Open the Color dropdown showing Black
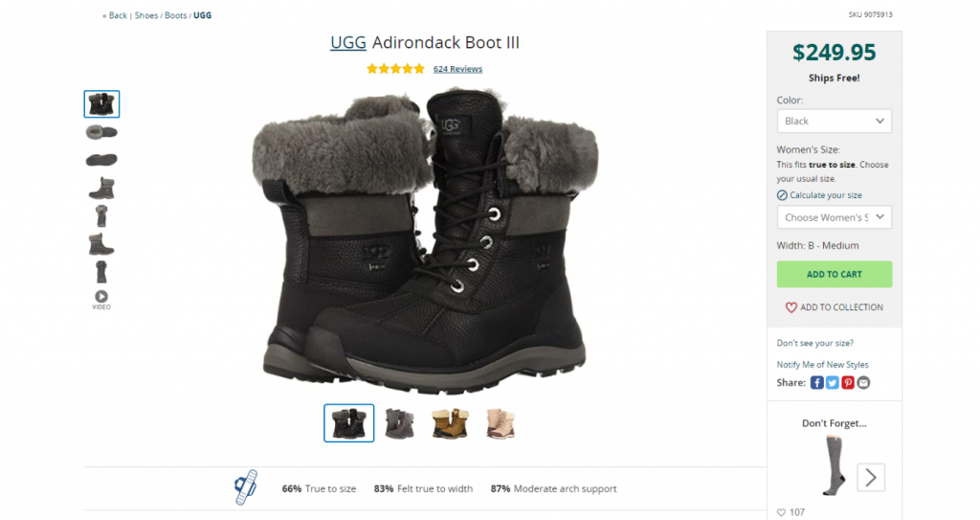 click(834, 121)
